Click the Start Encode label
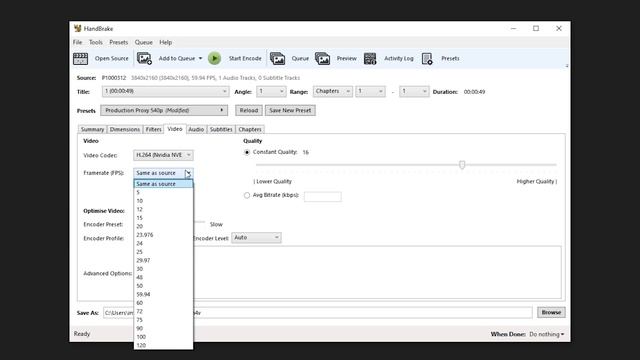Screen dimensions: 640x360 [x=245, y=58]
